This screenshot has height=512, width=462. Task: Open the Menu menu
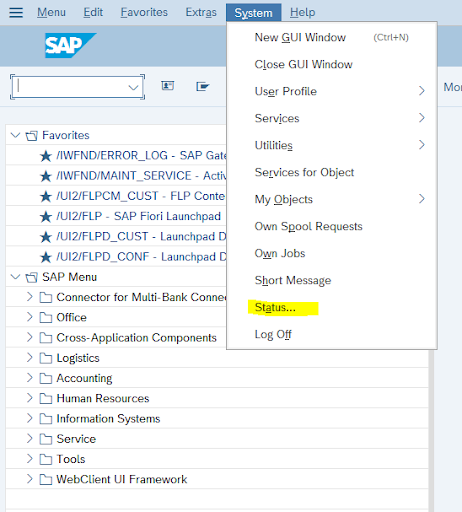click(x=51, y=12)
